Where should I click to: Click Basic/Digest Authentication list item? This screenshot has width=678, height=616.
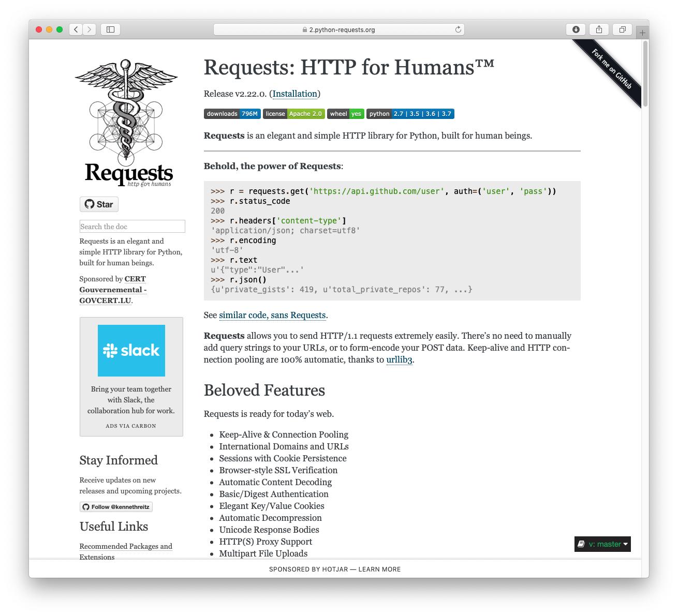coord(274,494)
